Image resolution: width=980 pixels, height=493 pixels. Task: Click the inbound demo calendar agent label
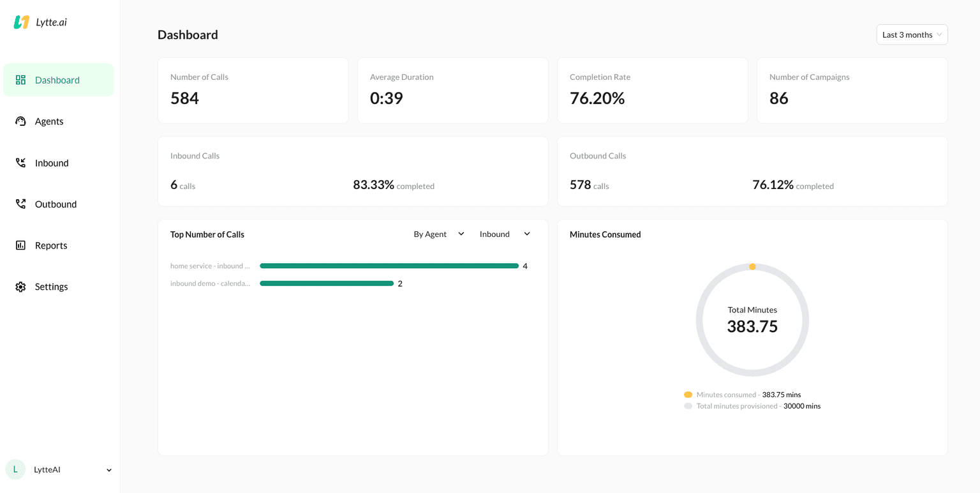[x=210, y=284]
